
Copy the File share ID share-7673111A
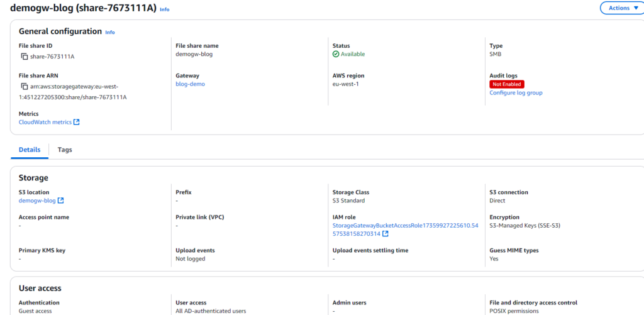[25, 57]
